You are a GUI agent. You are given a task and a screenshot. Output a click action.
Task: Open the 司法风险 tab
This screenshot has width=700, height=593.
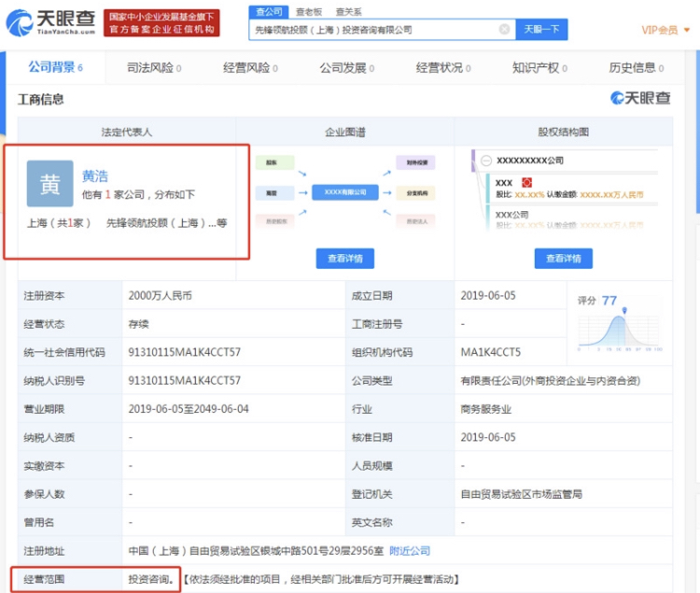click(x=153, y=68)
